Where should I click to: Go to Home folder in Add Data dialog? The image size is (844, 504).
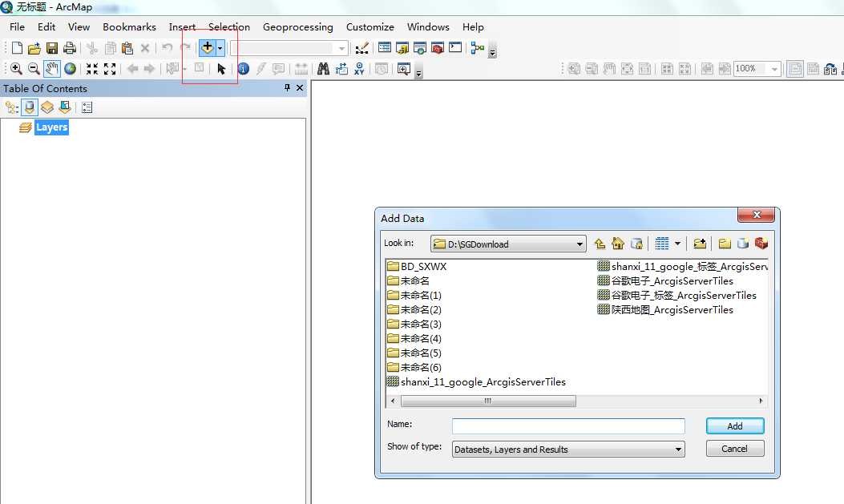[618, 244]
